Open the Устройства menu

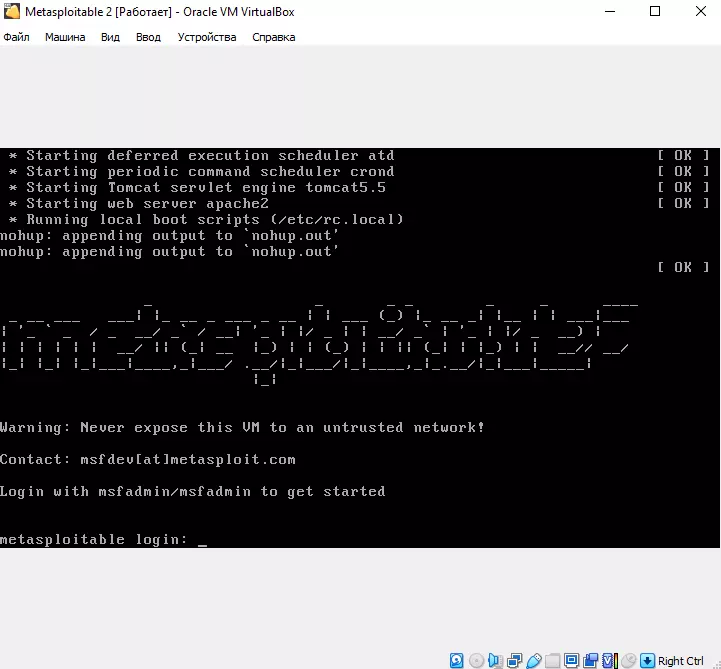(207, 37)
